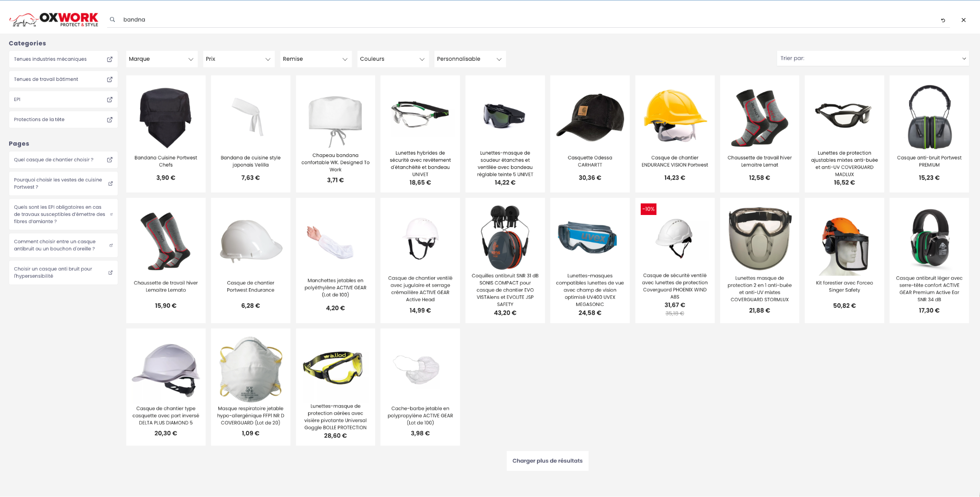The image size is (980, 497).
Task: Close the search overlay with the X icon
Action: pos(964,20)
